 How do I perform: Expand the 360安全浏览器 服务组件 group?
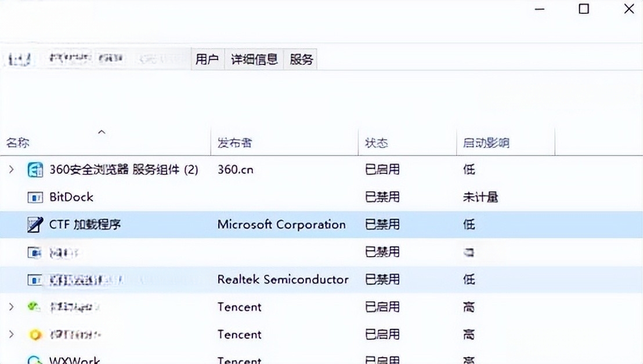pos(12,169)
